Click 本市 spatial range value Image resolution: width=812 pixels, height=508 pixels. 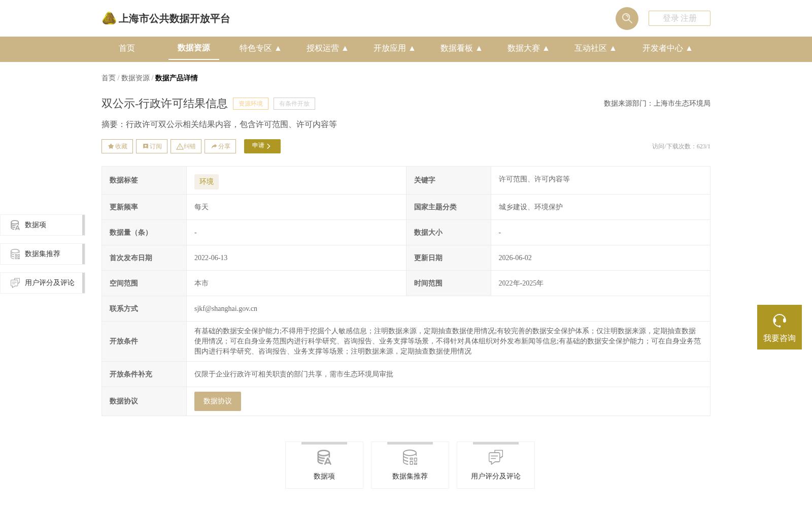pos(201,283)
